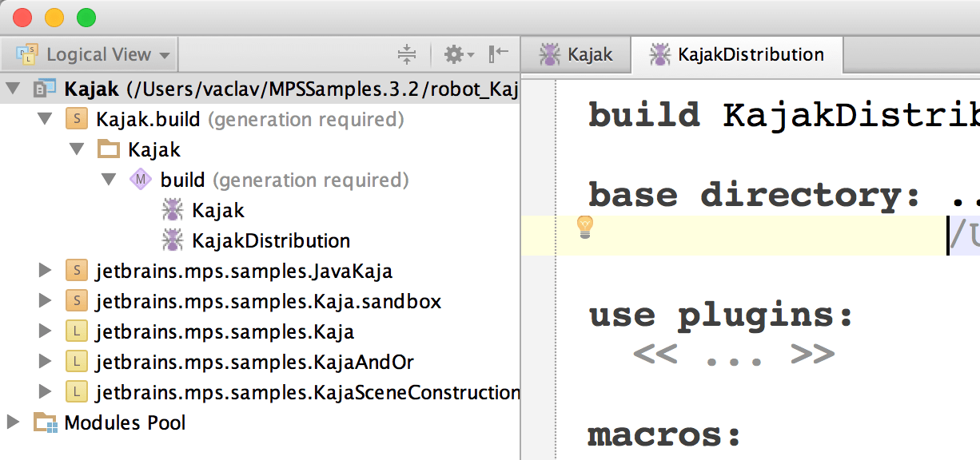This screenshot has height=460, width=980.
Task: Select KajakDistribution in the project tree
Action: point(270,241)
